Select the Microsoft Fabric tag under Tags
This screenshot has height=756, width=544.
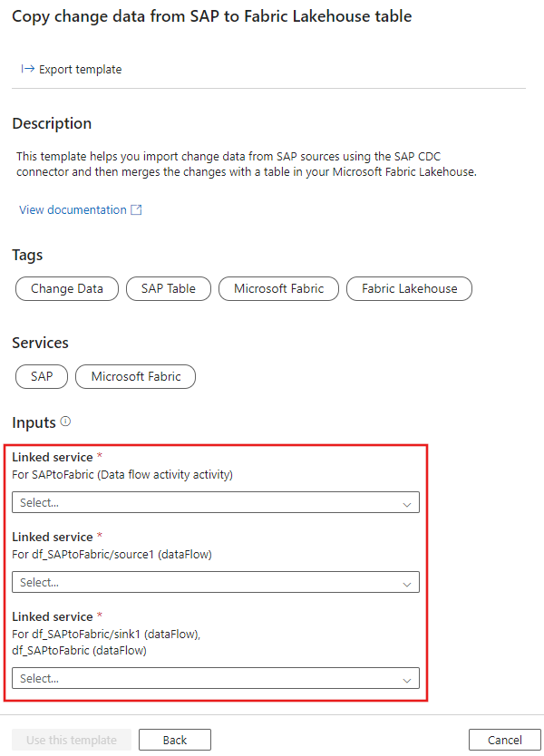[278, 289]
